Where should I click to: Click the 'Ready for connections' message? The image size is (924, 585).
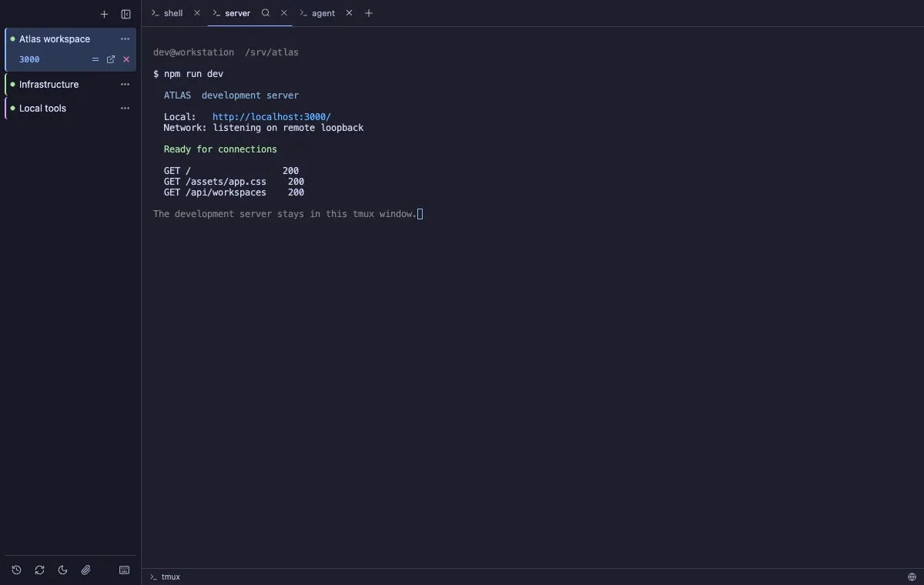220,149
